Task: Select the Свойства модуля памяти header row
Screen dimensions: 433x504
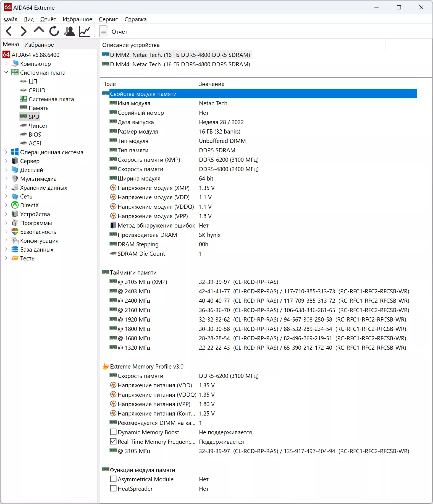Action: pos(259,94)
